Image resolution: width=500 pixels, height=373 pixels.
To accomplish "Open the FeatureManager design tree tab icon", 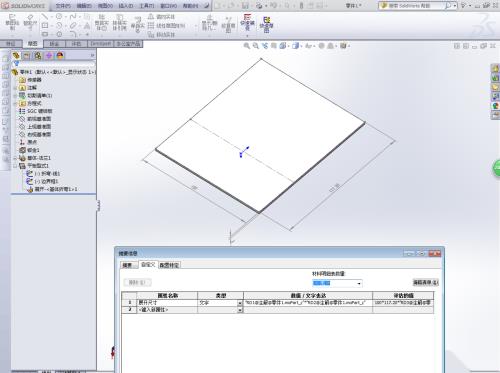I will 16,55.
